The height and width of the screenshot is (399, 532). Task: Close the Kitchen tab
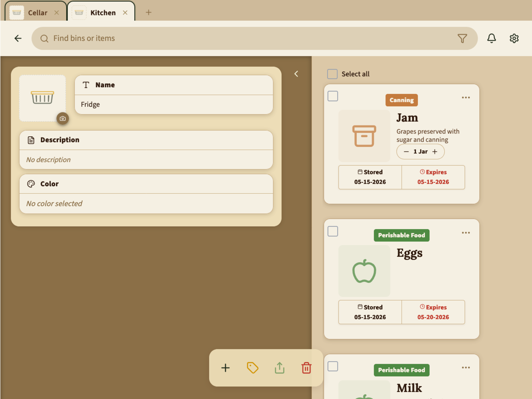125,12
